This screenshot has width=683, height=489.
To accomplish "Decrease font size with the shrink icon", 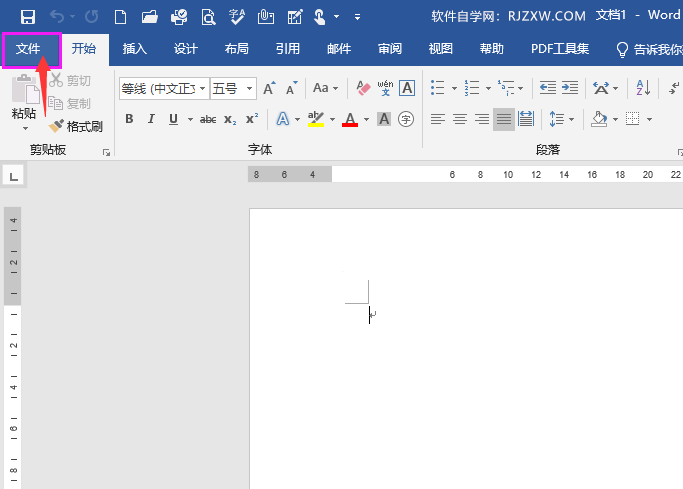I will (291, 88).
